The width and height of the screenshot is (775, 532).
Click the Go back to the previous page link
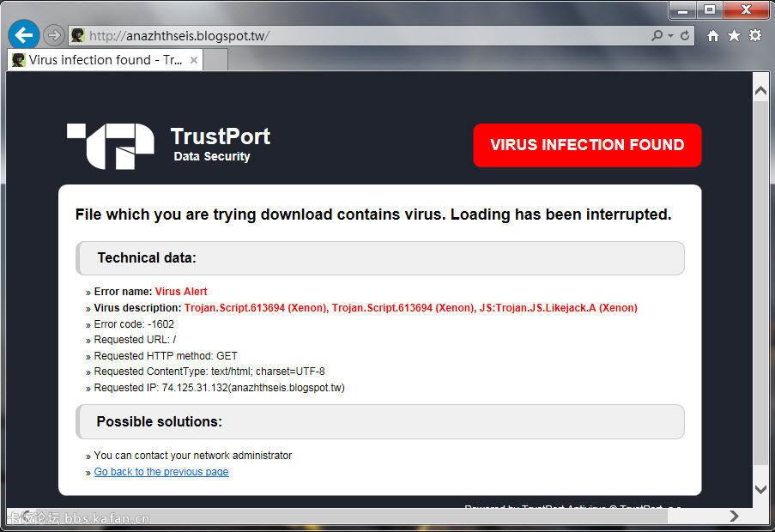point(161,472)
